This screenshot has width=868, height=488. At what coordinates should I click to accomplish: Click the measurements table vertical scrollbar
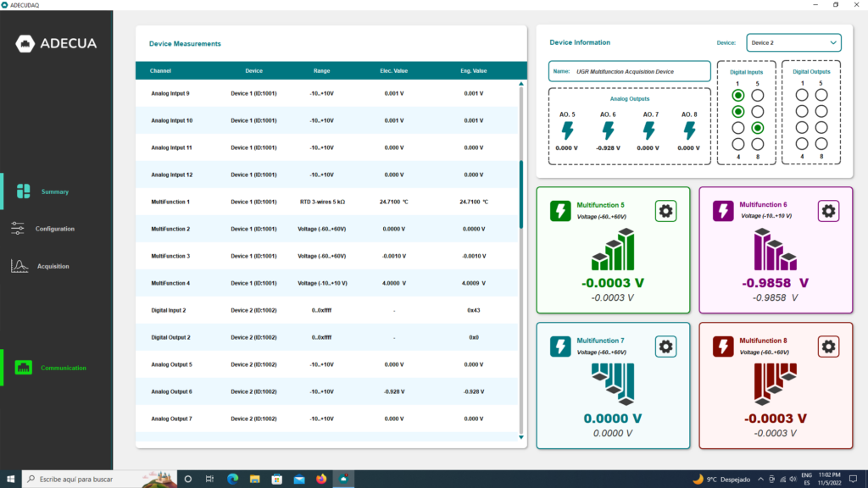point(521,195)
